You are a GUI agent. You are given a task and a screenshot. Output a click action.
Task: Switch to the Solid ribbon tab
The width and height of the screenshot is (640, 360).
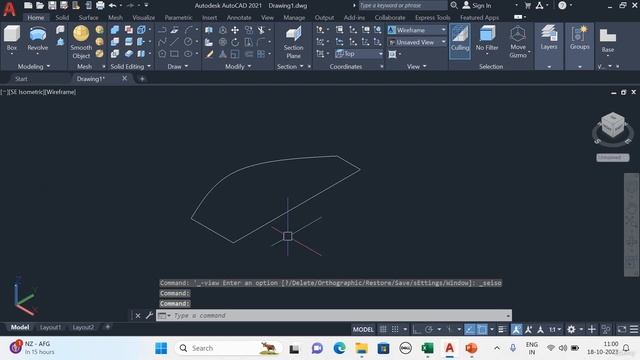tap(62, 18)
